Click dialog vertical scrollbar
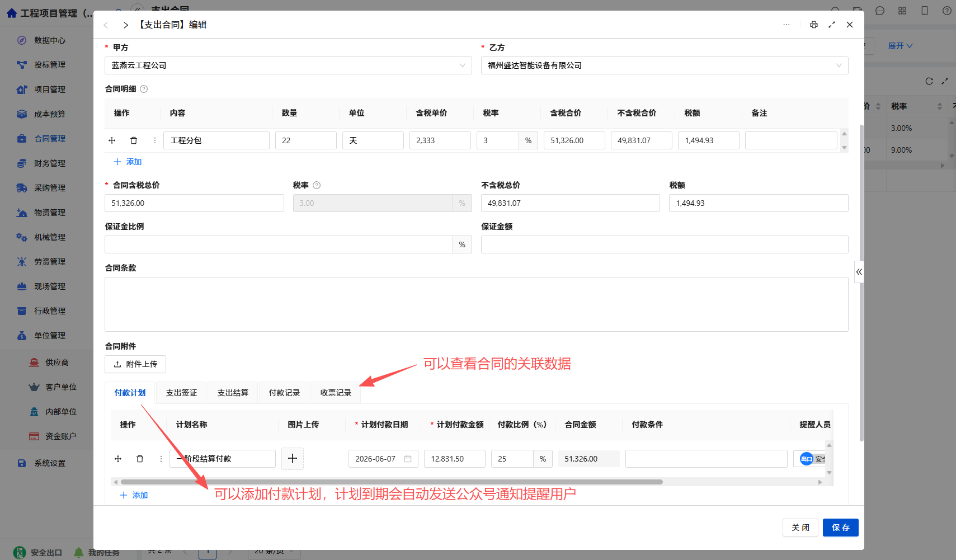This screenshot has width=956, height=560. point(861,283)
